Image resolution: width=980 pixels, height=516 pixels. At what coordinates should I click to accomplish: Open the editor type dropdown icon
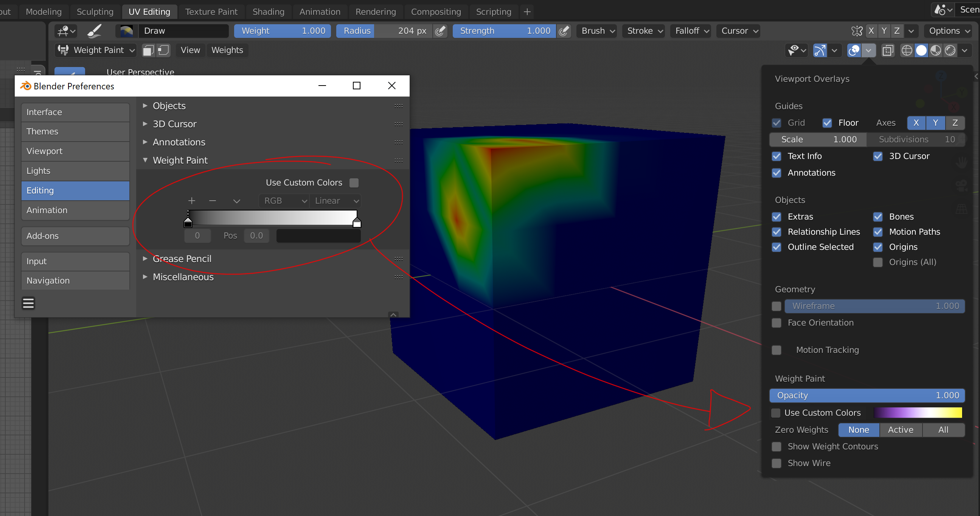66,31
